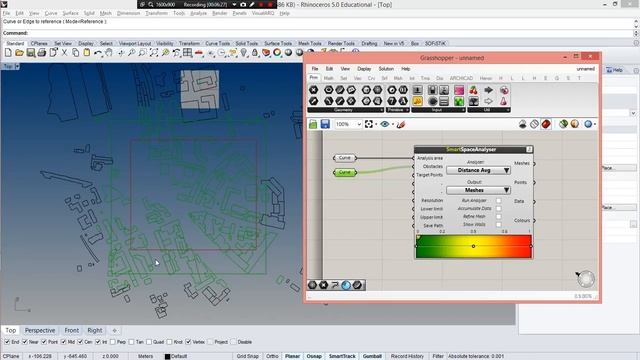
Task: Open the Distance Avg analyser dropdown
Action: click(478, 170)
